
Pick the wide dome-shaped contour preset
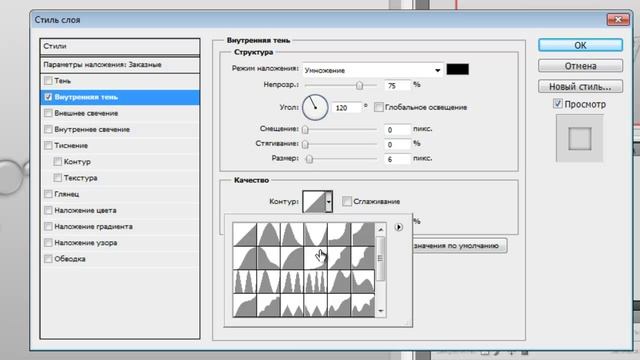tap(269, 234)
